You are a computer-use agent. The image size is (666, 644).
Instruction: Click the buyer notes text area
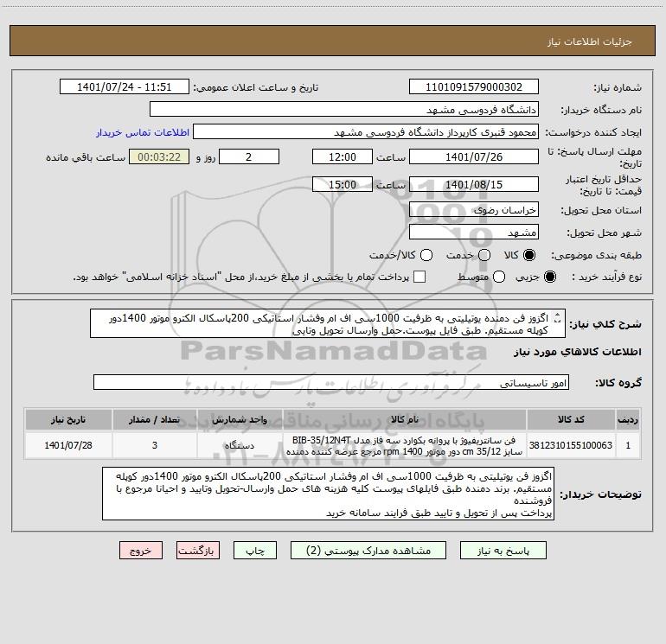[x=328, y=494]
